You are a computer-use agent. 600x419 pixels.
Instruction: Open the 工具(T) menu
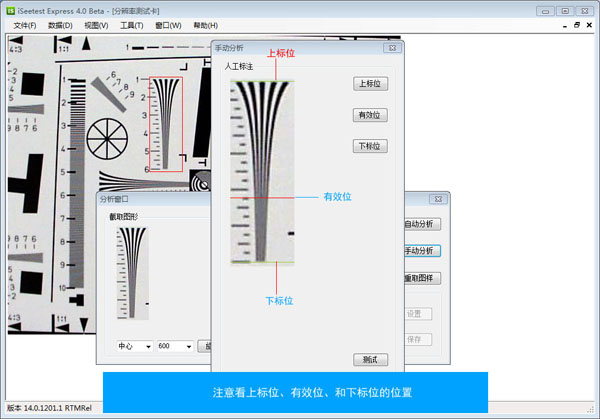(131, 25)
